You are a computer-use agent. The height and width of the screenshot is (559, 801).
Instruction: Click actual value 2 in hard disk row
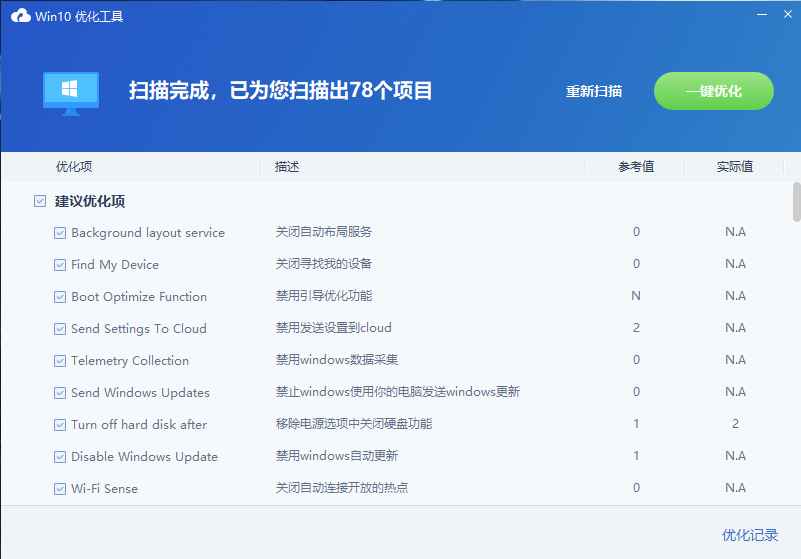pyautogui.click(x=735, y=424)
